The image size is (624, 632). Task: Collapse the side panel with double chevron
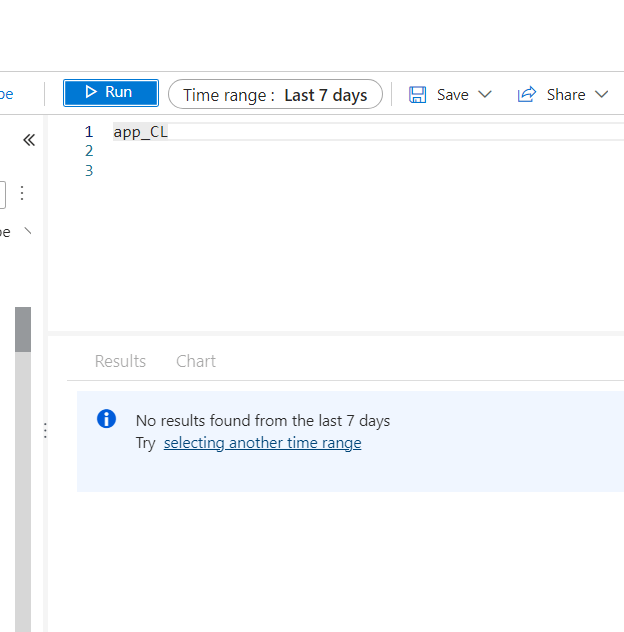coord(29,140)
